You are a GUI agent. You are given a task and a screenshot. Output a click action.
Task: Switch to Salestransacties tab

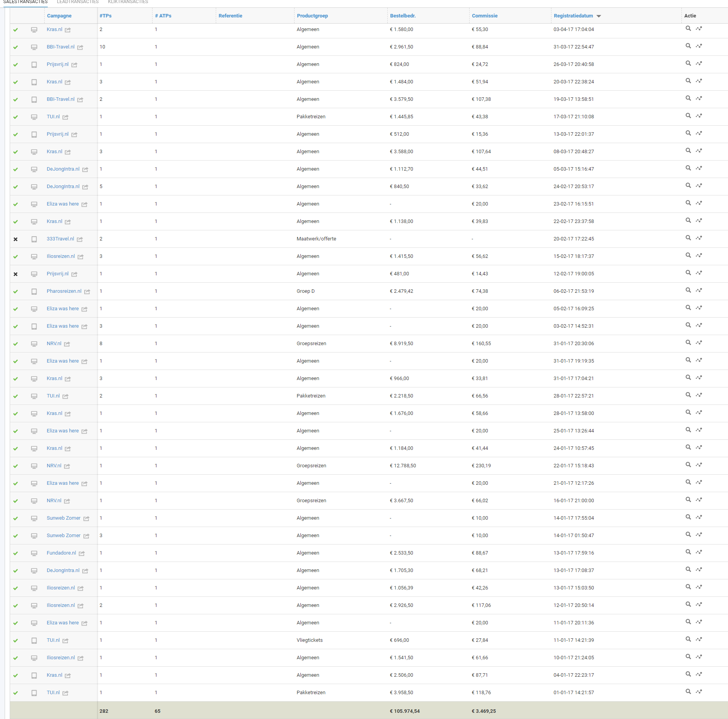[25, 2]
